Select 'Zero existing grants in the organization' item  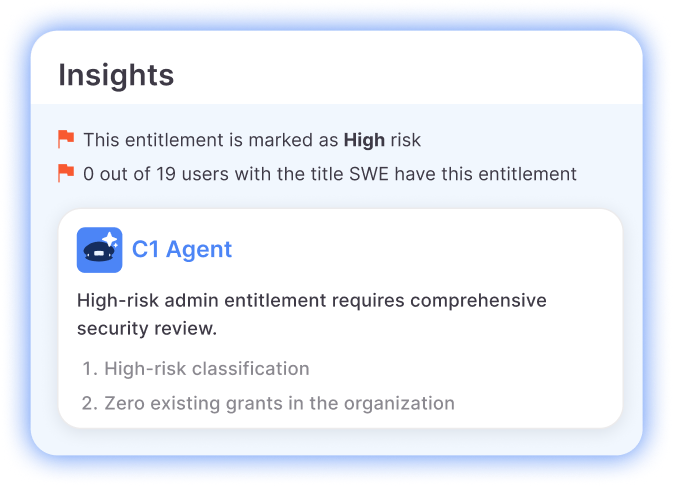(279, 404)
